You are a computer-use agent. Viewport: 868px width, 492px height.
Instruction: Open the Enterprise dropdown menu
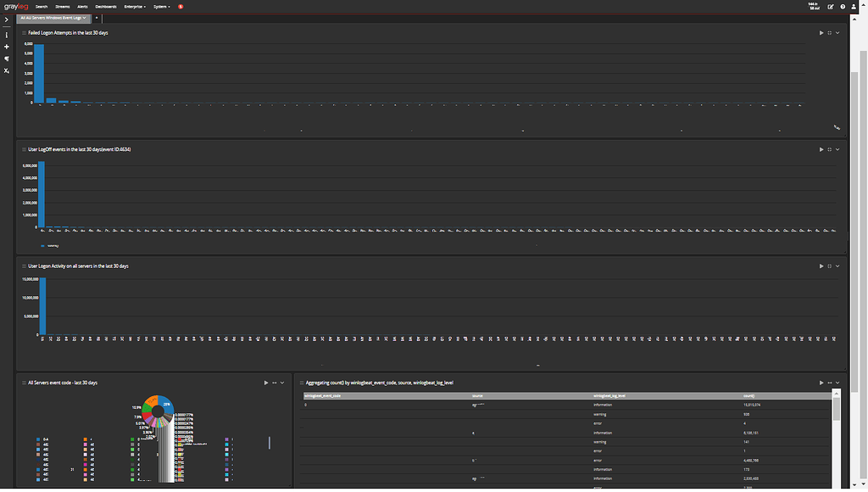tap(134, 6)
